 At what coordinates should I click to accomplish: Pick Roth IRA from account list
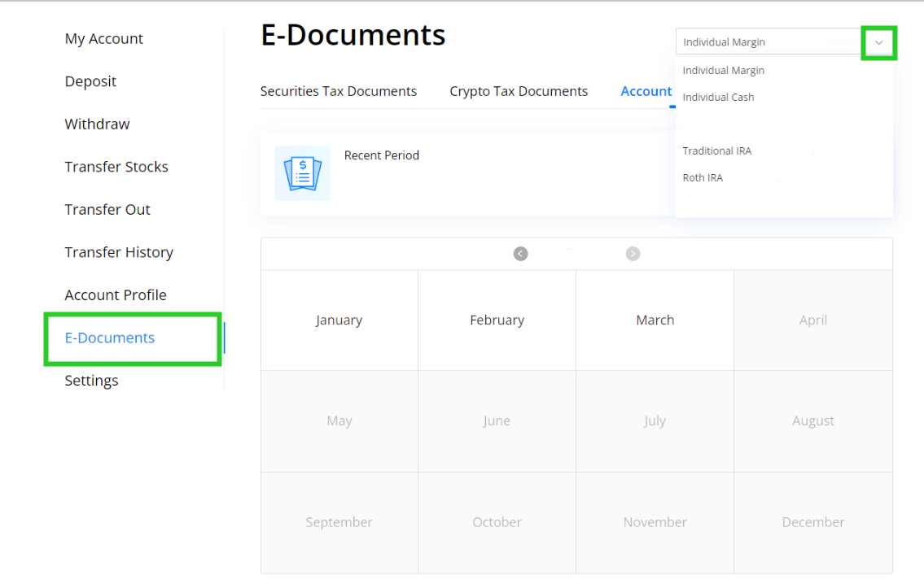point(703,178)
